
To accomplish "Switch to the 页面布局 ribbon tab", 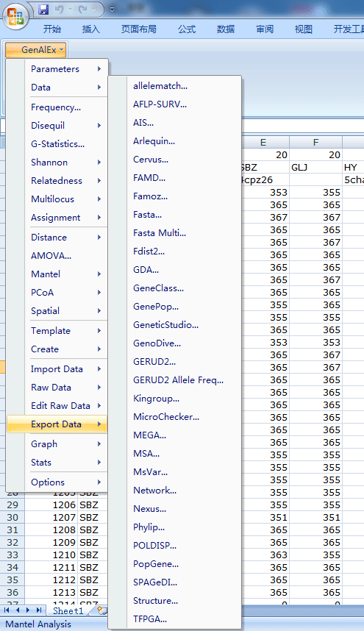I will [x=139, y=29].
